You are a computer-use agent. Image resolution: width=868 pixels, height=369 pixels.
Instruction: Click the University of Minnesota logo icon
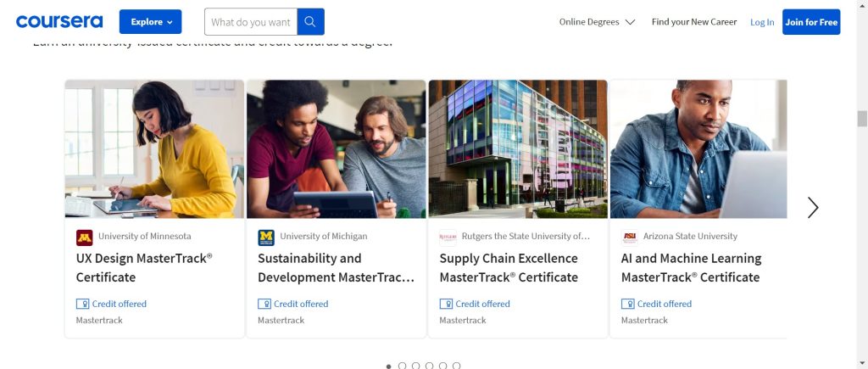(84, 237)
